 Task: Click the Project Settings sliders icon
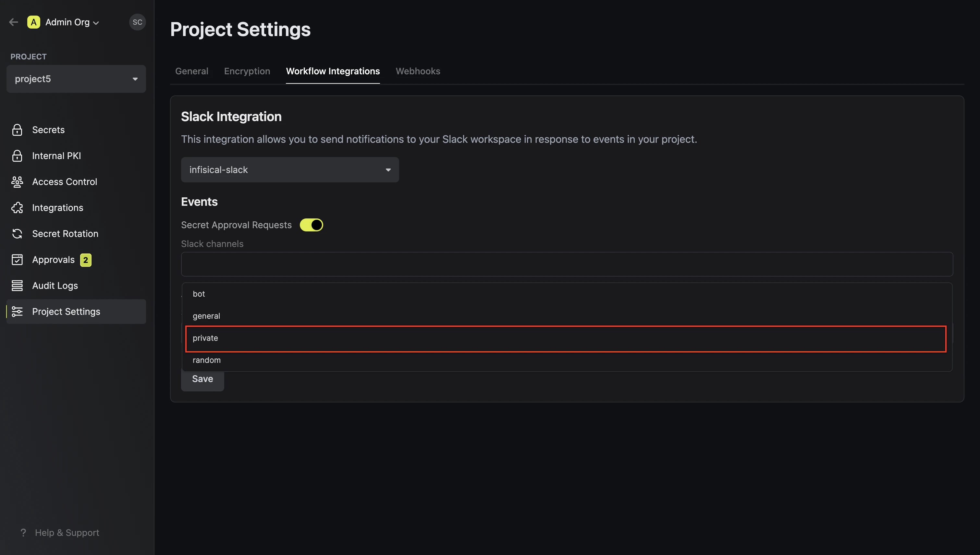point(17,312)
